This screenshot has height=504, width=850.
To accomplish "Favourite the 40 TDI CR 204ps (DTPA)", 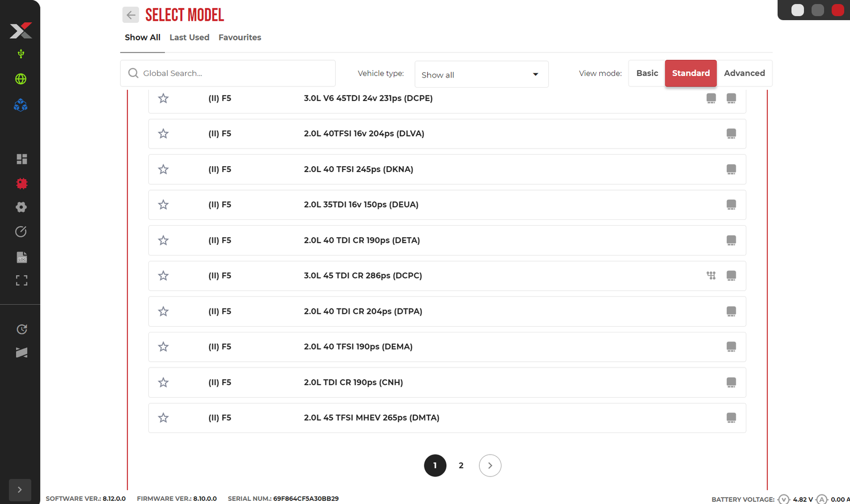I will pyautogui.click(x=163, y=311).
